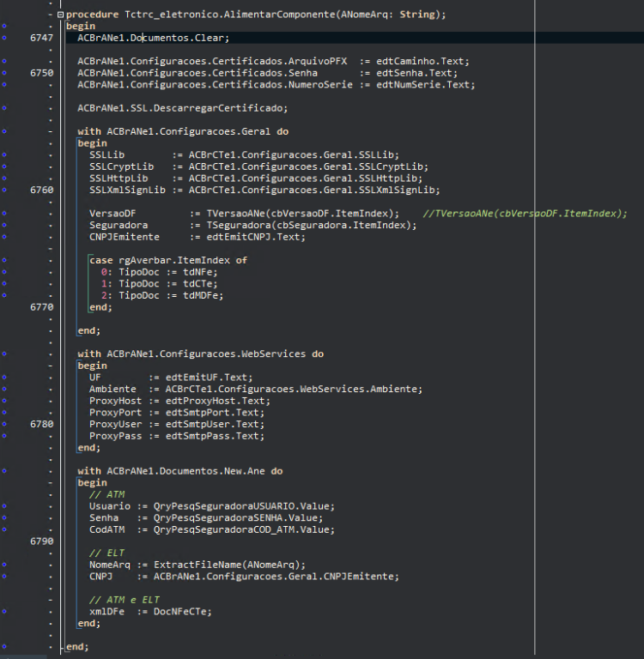
Task: Click gutter dot beside line 6780
Action: coord(4,424)
